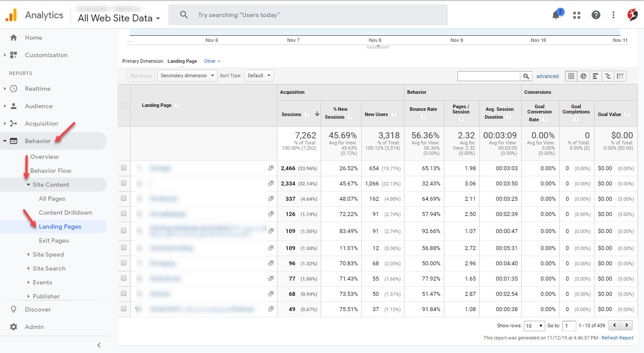
Task: Open the three-dot options menu
Action: [x=613, y=15]
